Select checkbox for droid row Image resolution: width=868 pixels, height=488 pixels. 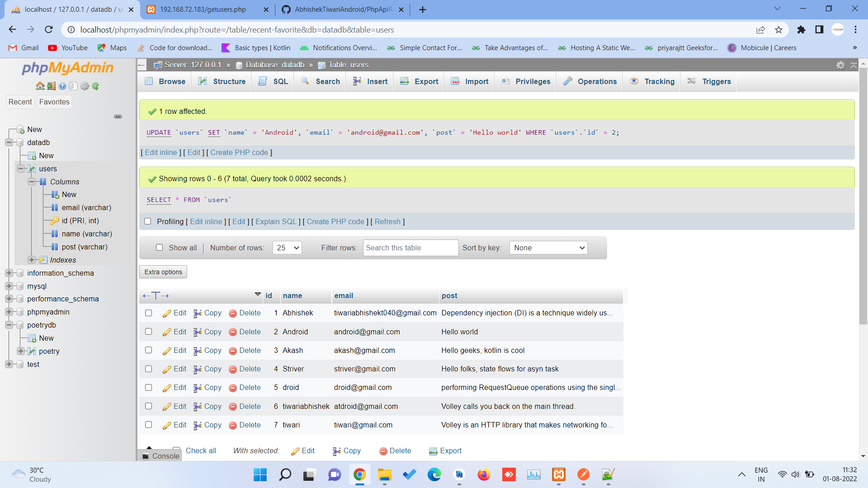[x=148, y=387]
